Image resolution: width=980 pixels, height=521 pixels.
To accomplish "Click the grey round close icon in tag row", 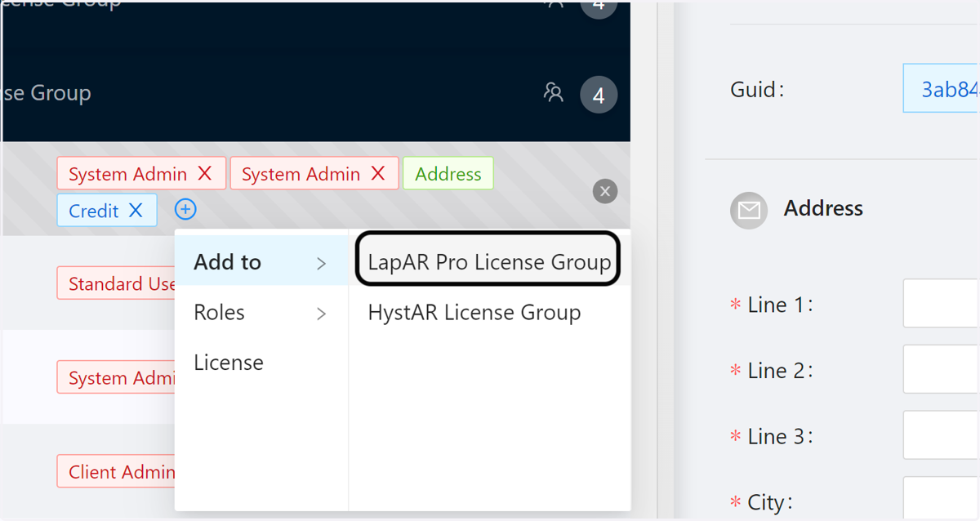I will 605,191.
